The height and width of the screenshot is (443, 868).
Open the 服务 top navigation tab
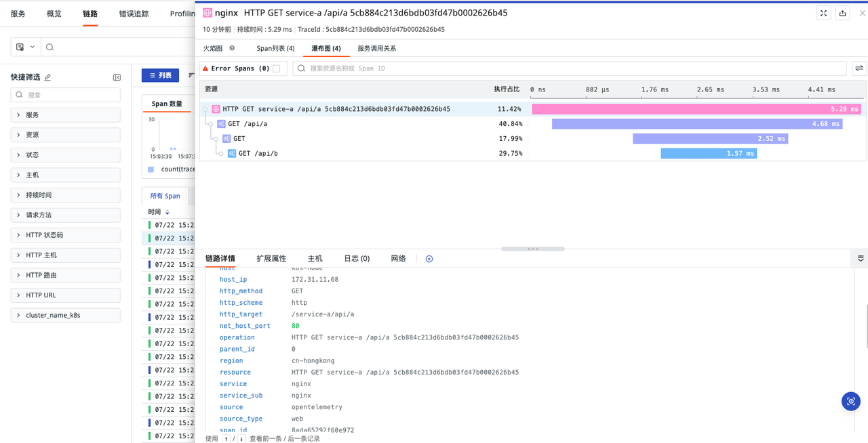click(x=18, y=14)
